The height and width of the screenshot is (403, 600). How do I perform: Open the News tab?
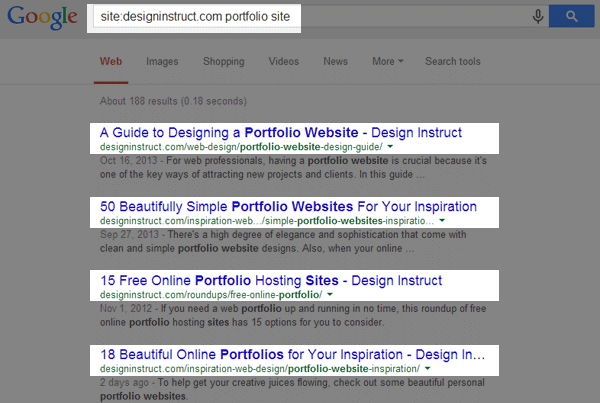pos(336,62)
